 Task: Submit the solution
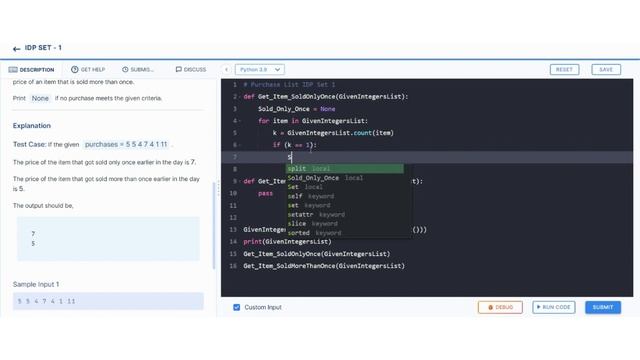coord(603,307)
